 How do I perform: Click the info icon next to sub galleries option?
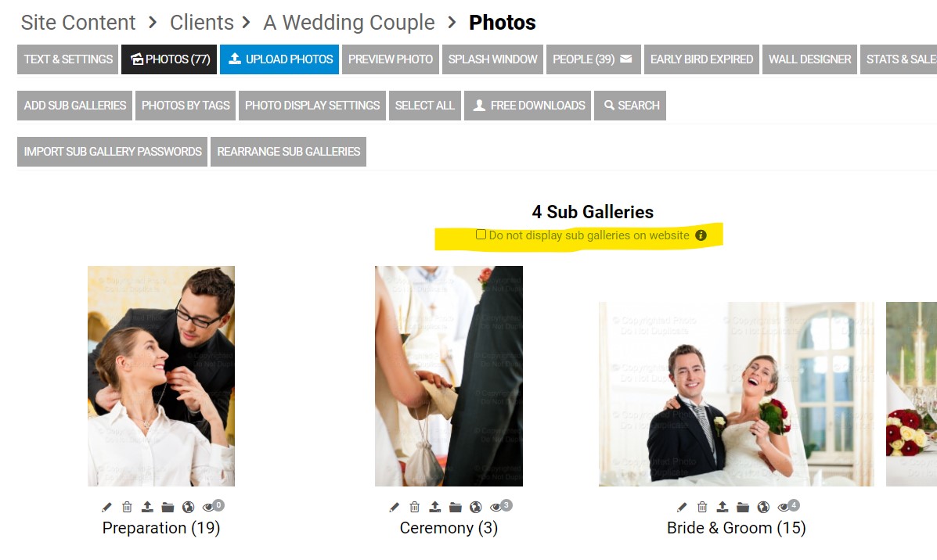pyautogui.click(x=701, y=235)
